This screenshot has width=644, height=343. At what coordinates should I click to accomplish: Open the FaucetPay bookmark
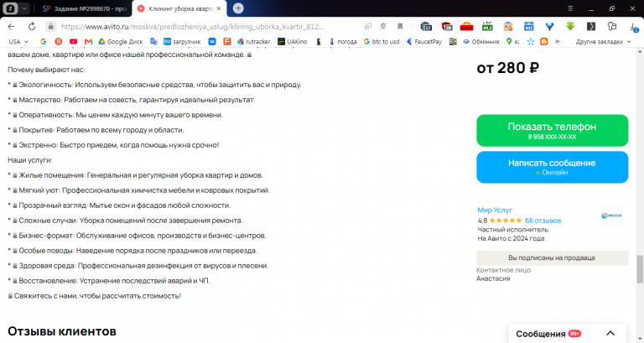(x=423, y=41)
